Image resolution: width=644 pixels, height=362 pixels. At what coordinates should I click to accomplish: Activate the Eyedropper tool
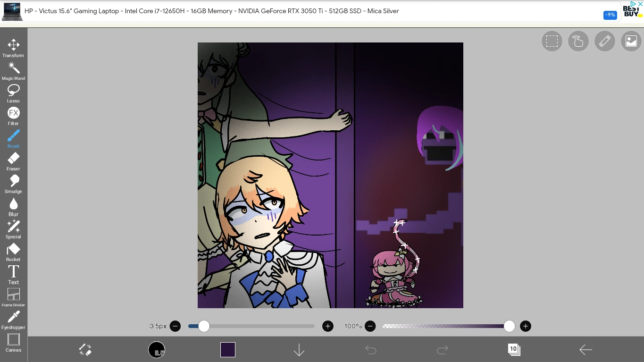coord(13,320)
